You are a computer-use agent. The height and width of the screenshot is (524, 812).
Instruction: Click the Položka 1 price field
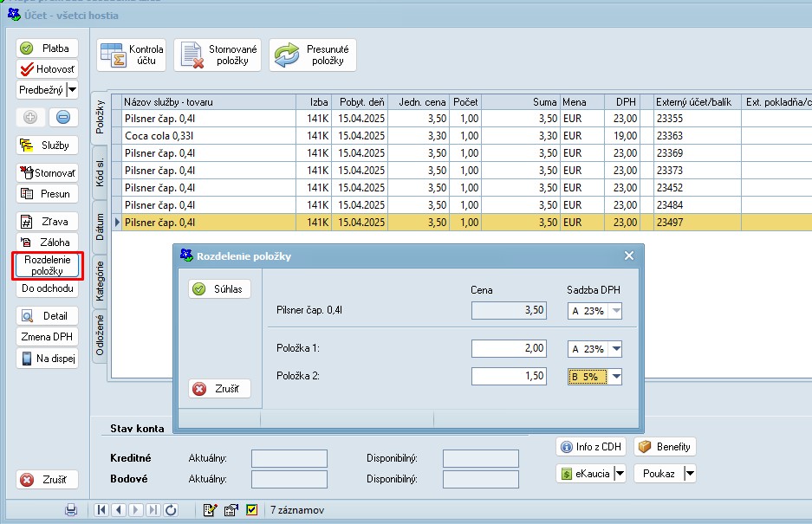pyautogui.click(x=510, y=349)
